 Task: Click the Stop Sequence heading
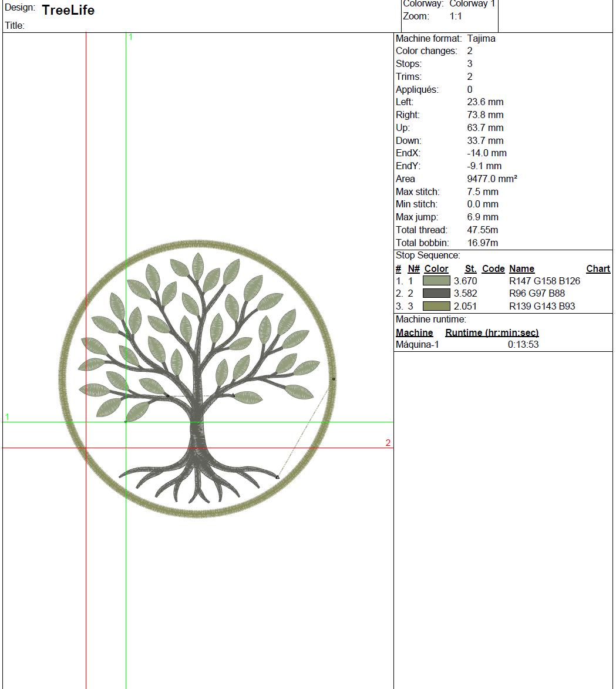coord(428,256)
